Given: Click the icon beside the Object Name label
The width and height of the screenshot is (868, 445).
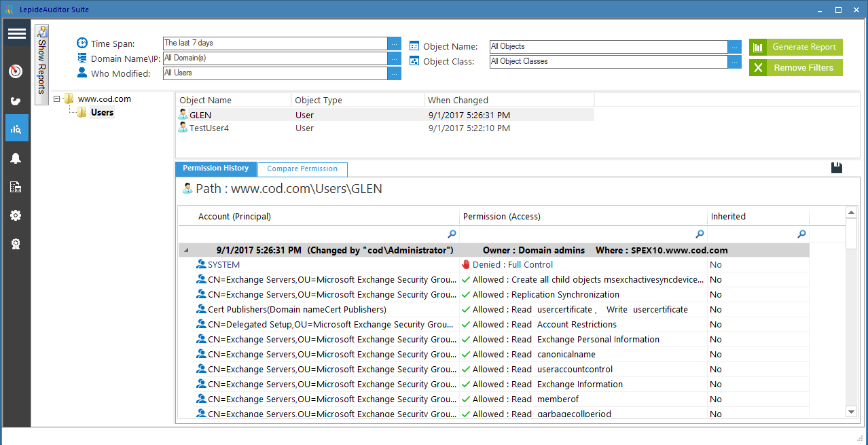Looking at the screenshot, I should click(414, 46).
